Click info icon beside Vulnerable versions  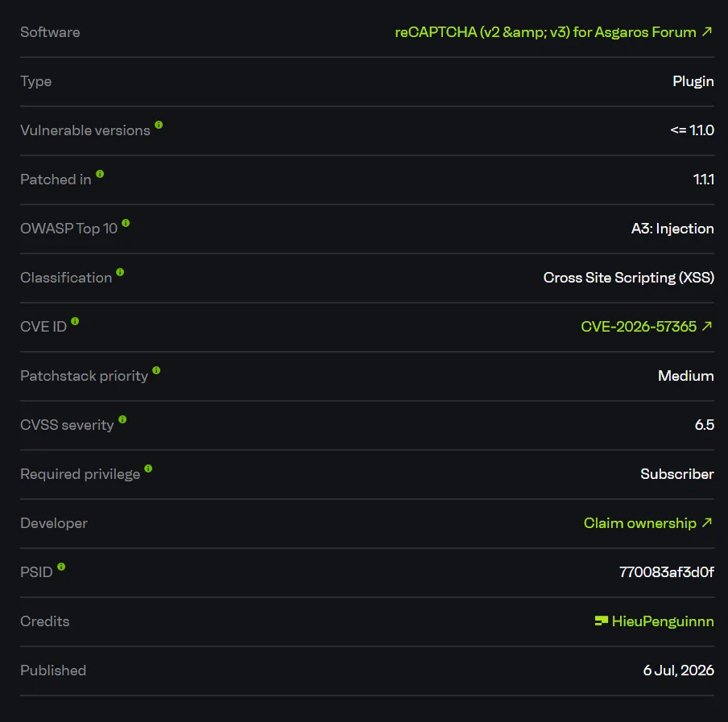coord(159,125)
